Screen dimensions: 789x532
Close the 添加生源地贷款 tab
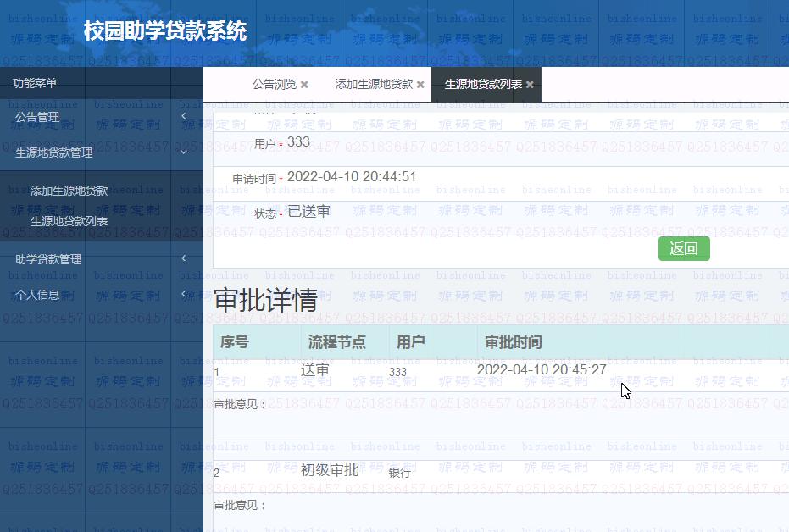[x=420, y=85]
